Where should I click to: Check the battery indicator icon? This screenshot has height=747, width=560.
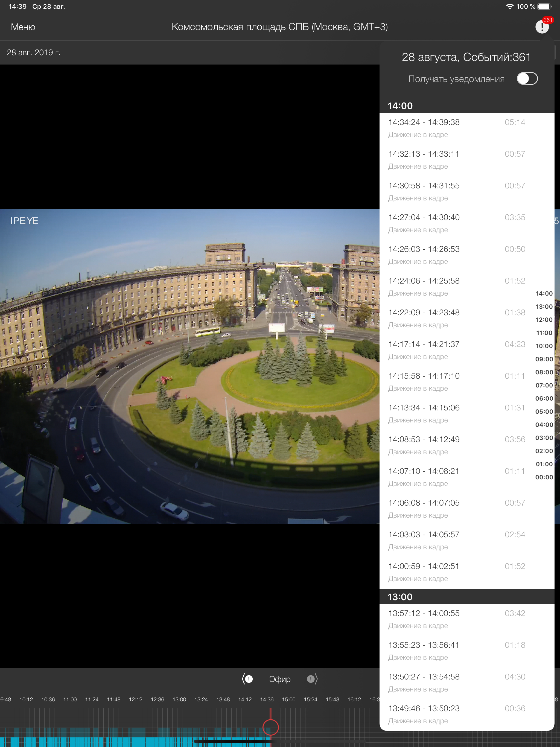coord(544,6)
